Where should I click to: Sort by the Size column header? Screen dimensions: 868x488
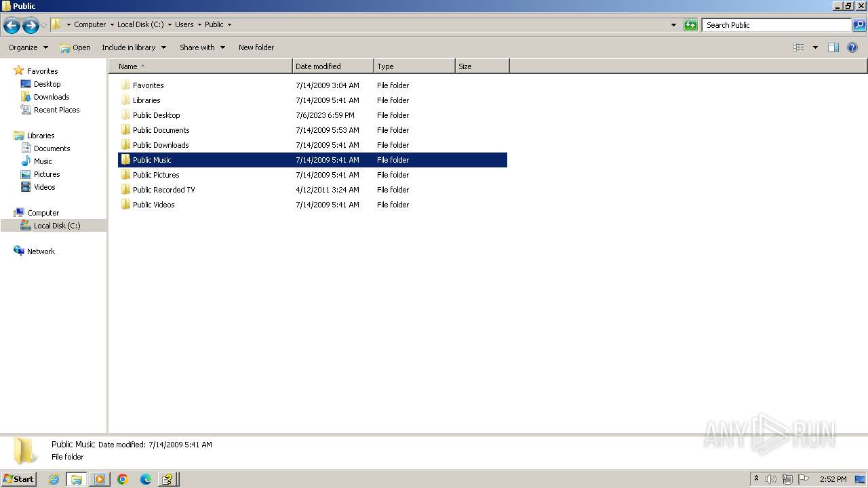[482, 66]
